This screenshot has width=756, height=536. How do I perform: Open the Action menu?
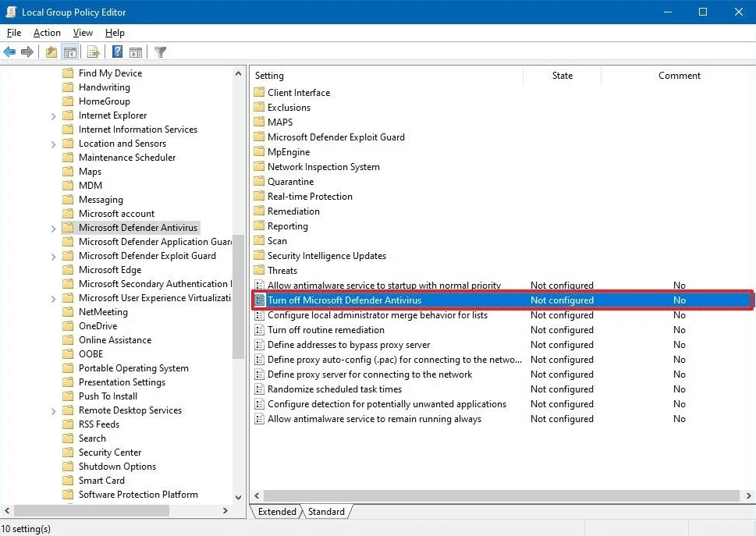click(47, 32)
